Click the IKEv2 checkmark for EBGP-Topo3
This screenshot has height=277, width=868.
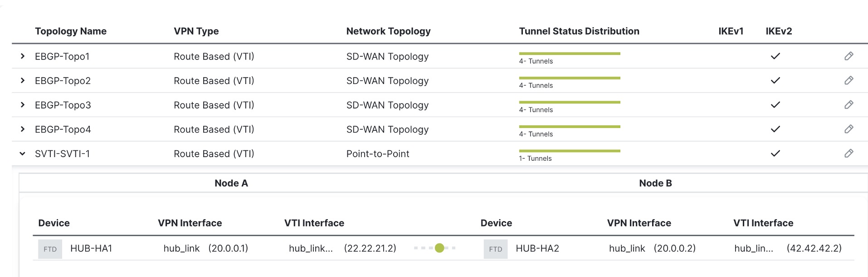775,105
